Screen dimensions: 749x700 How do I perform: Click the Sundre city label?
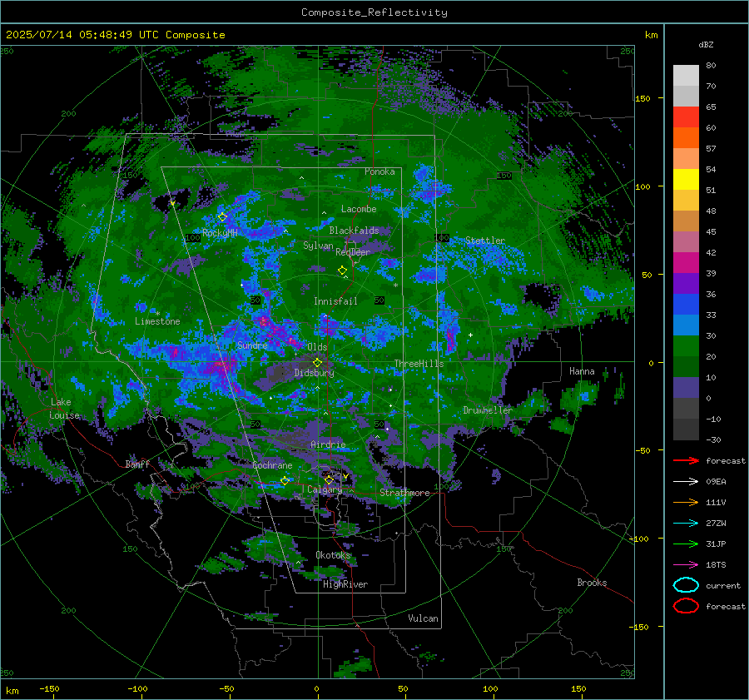tap(252, 345)
